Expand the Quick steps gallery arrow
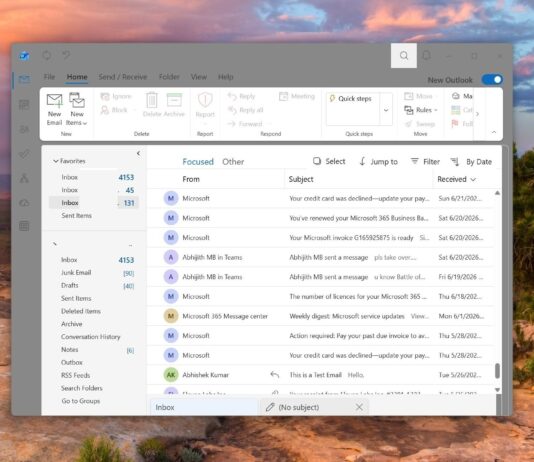The width and height of the screenshot is (534, 462). [x=386, y=110]
